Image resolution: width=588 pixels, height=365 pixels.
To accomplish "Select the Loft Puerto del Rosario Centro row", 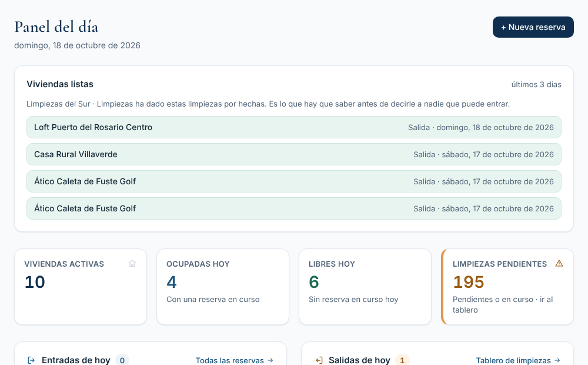I will 293,127.
